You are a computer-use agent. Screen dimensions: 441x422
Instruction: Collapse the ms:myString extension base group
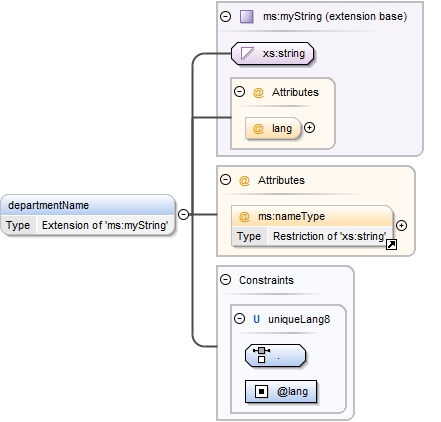point(226,16)
